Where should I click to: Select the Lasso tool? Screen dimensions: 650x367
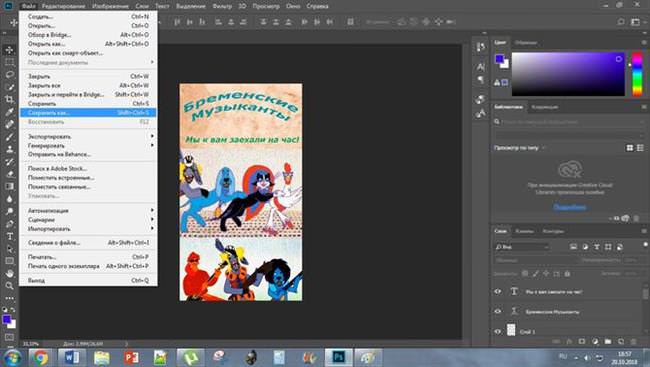(x=9, y=75)
